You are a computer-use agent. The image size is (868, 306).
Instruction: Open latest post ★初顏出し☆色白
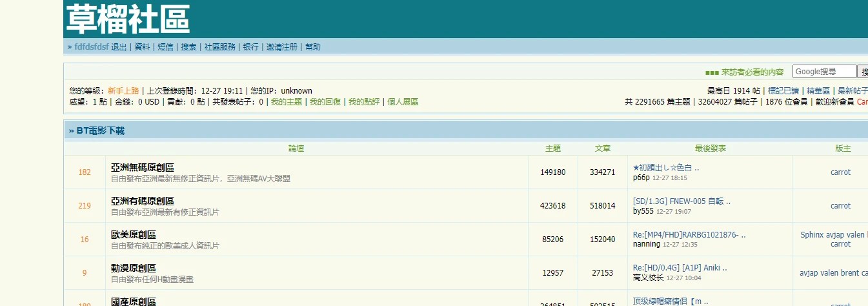tap(666, 168)
